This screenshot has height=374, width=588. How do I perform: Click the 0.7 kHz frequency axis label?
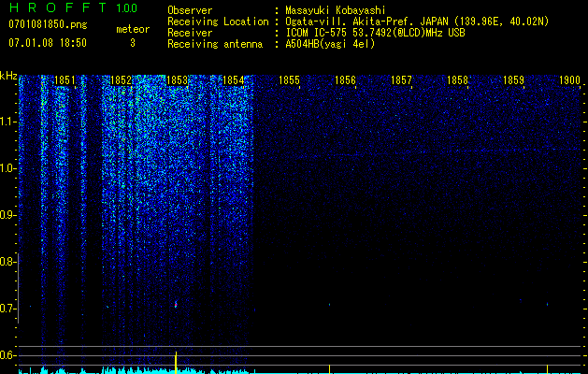tap(7, 309)
